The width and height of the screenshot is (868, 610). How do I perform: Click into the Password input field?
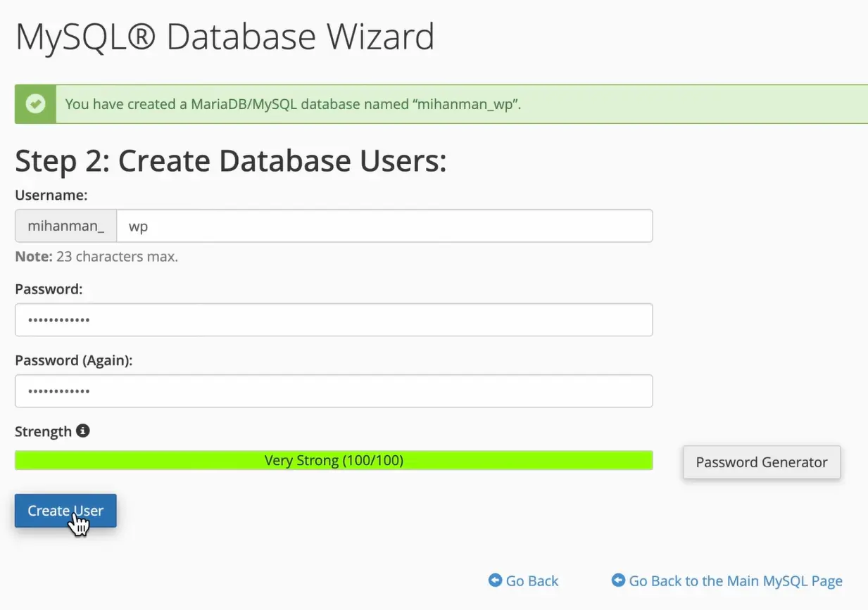tap(334, 320)
